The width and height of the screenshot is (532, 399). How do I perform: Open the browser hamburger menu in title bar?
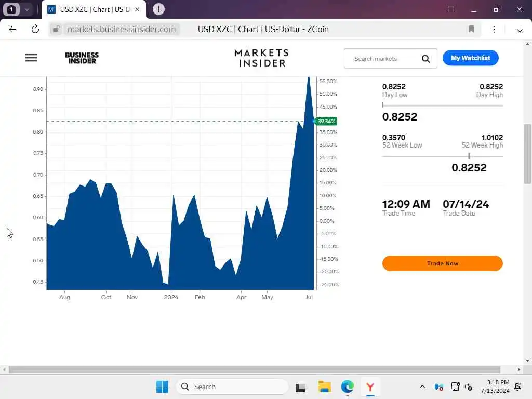tap(451, 9)
